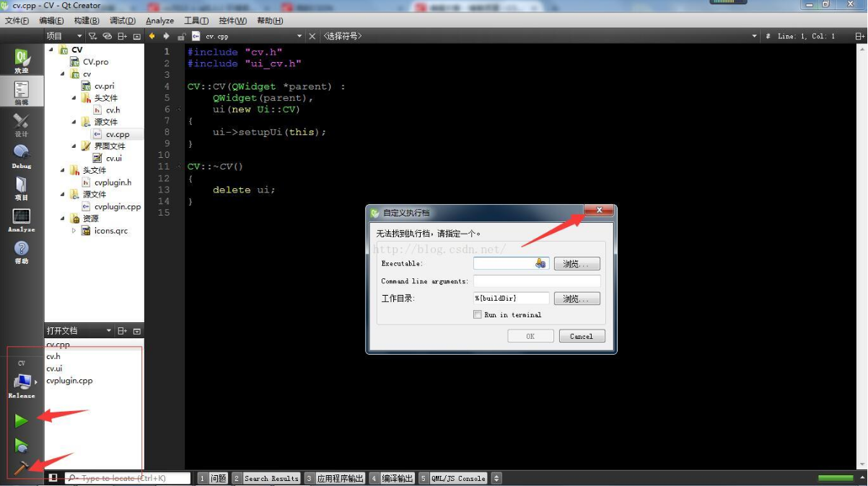Run the project with green play button
This screenshot has width=868, height=486.
[22, 420]
